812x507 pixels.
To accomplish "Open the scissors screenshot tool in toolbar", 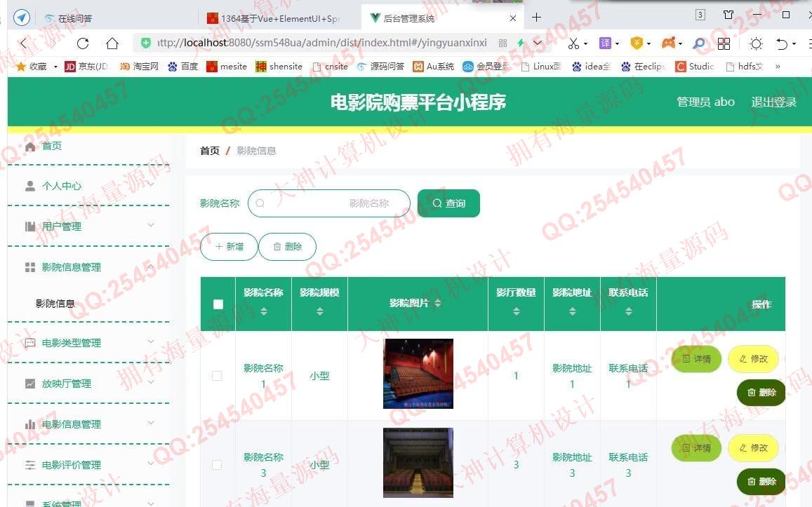I will tap(573, 43).
